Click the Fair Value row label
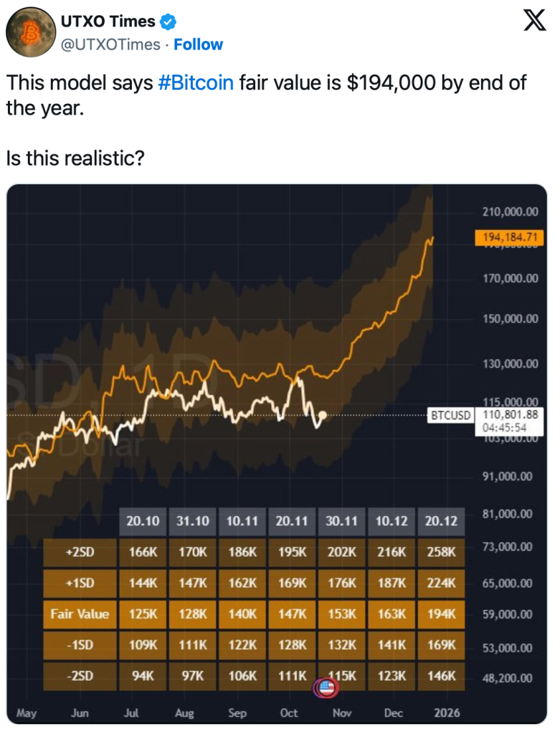The image size is (560, 734). pyautogui.click(x=80, y=614)
